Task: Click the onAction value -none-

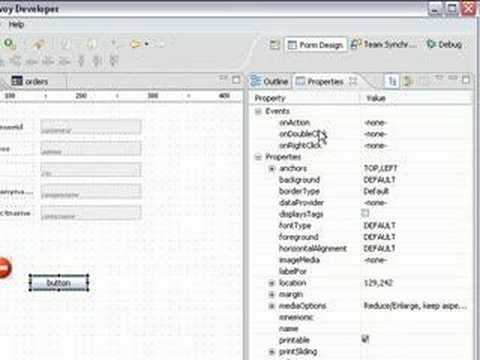Action: click(x=376, y=123)
